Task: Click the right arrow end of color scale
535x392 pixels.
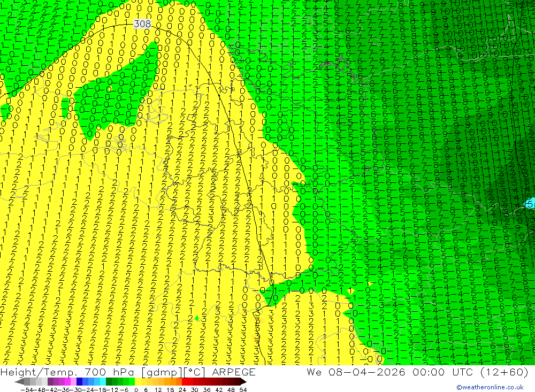Action: [x=243, y=382]
